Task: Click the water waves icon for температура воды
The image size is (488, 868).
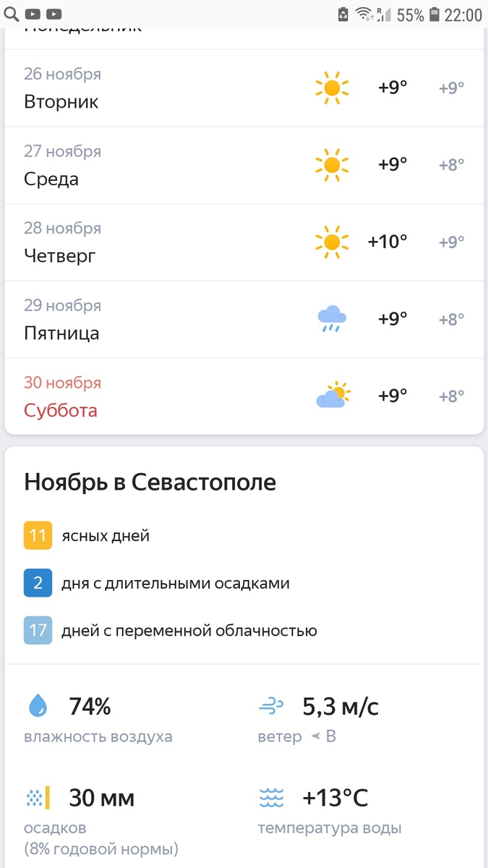Action: tap(270, 798)
